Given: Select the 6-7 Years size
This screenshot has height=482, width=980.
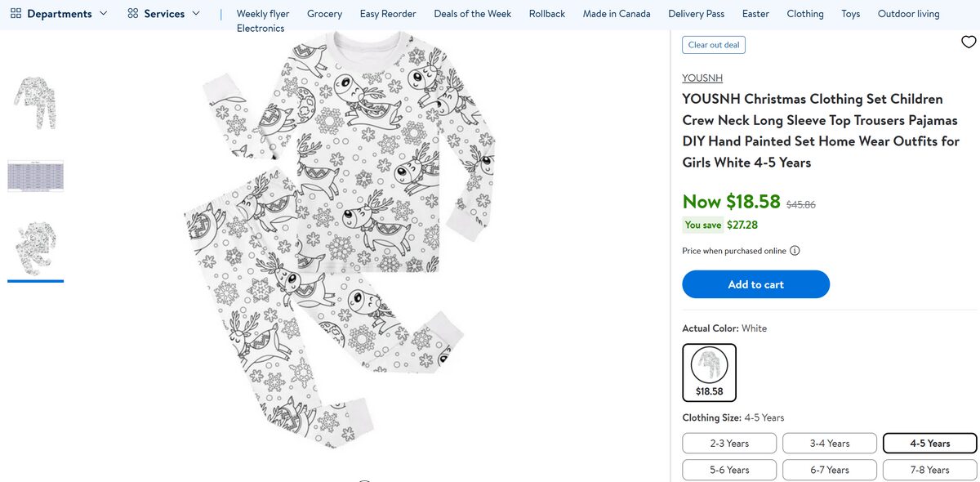Looking at the screenshot, I should [x=830, y=470].
